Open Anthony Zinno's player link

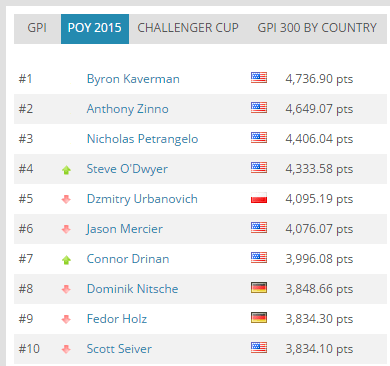coord(128,109)
